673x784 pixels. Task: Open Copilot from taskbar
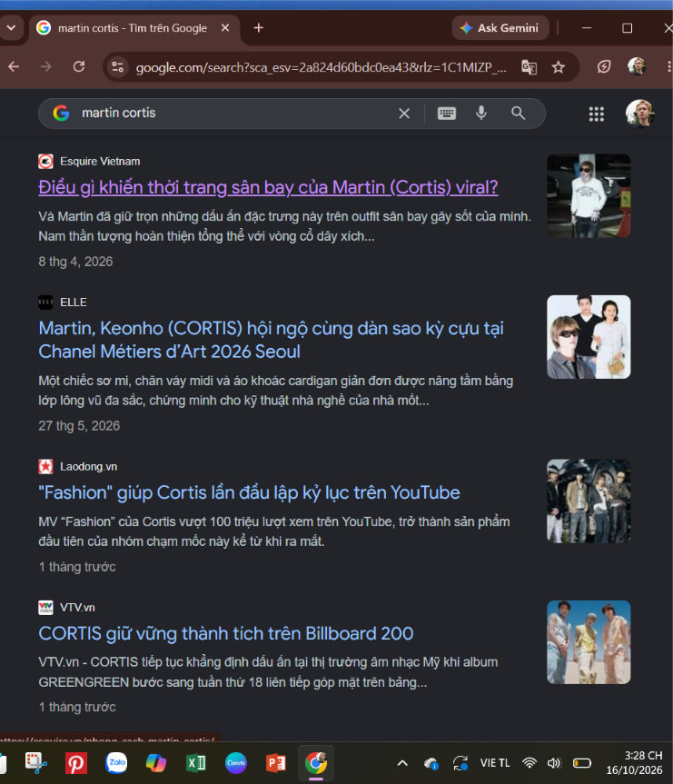pos(156,763)
